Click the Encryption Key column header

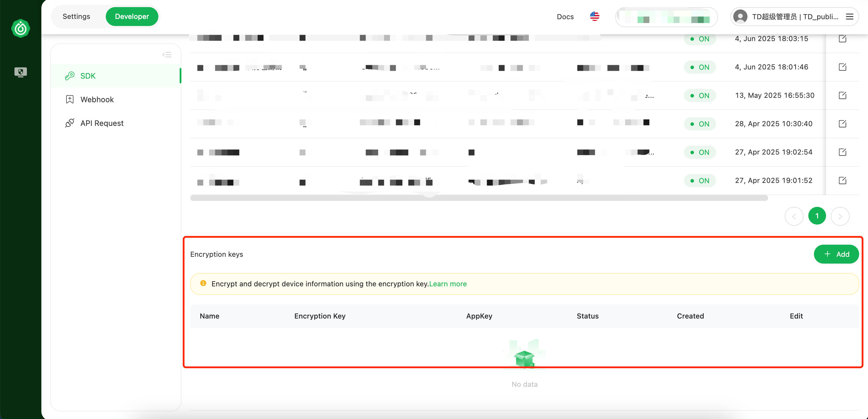[320, 316]
